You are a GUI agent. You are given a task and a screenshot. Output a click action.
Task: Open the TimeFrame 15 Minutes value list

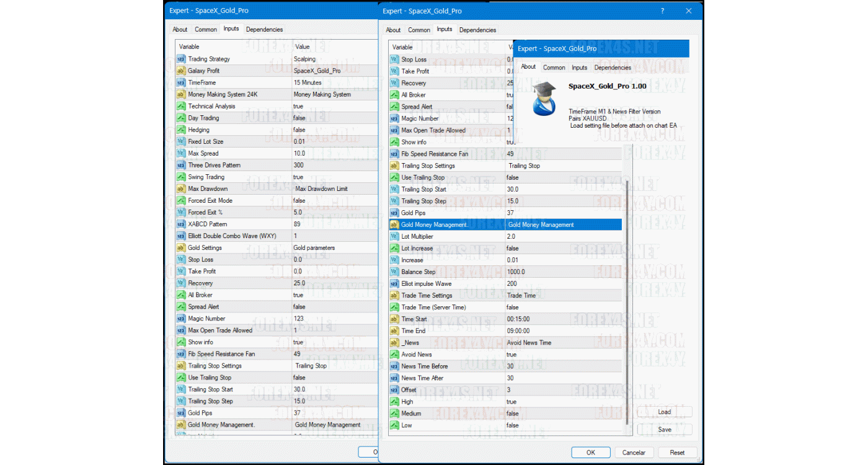308,82
